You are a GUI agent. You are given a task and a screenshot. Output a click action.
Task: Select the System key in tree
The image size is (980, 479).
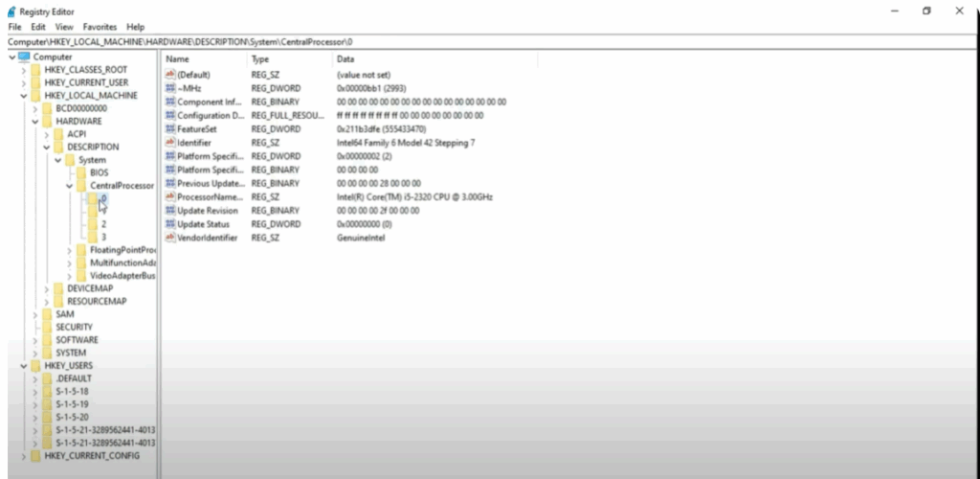[92, 160]
